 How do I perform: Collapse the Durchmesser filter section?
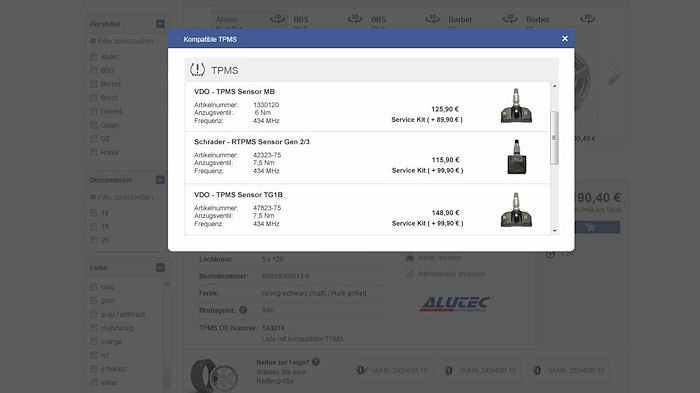(160, 180)
